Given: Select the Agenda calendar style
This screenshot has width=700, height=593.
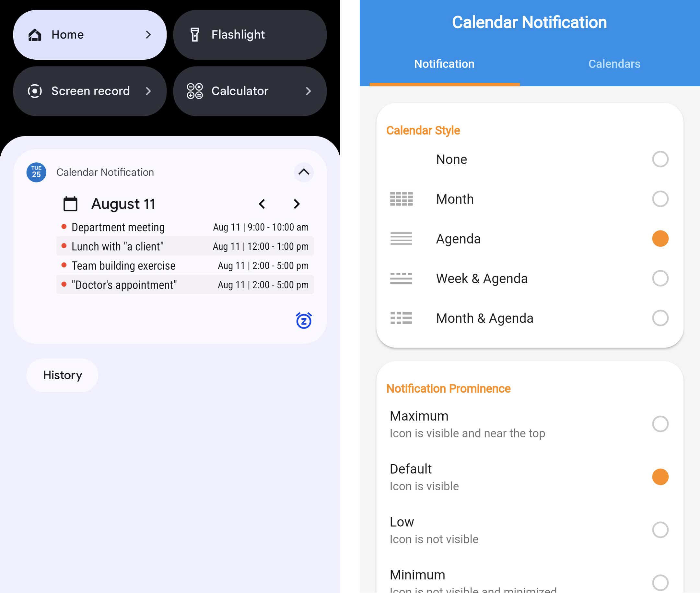Looking at the screenshot, I should click(659, 238).
